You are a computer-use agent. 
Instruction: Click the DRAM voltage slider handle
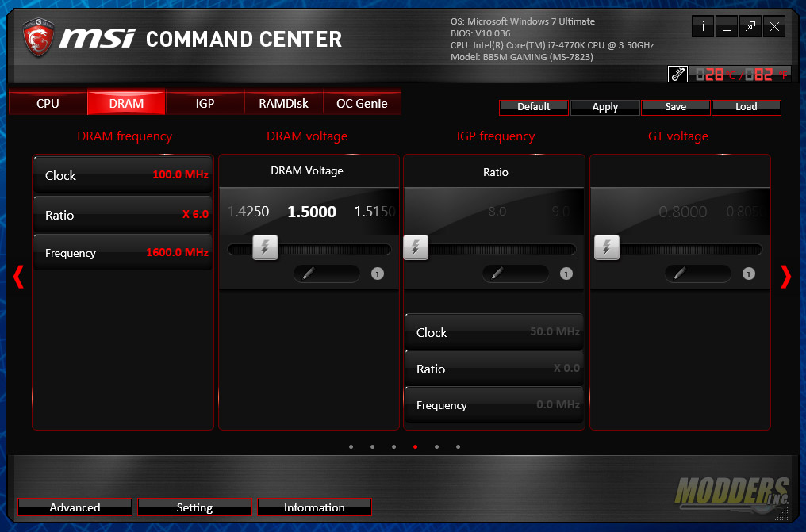pyautogui.click(x=265, y=247)
